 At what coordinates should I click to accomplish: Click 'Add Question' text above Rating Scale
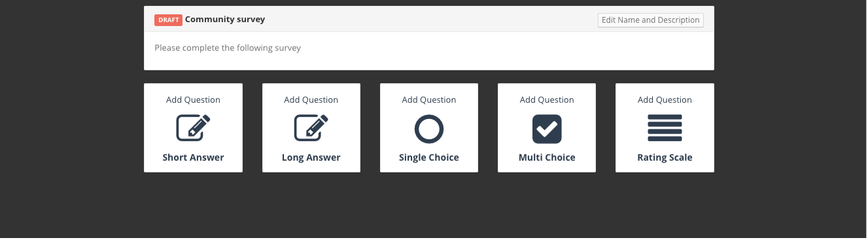[665, 100]
